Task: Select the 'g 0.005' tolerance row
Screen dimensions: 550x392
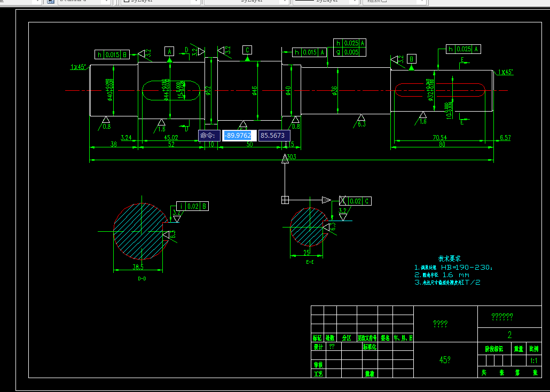Action: (x=350, y=52)
